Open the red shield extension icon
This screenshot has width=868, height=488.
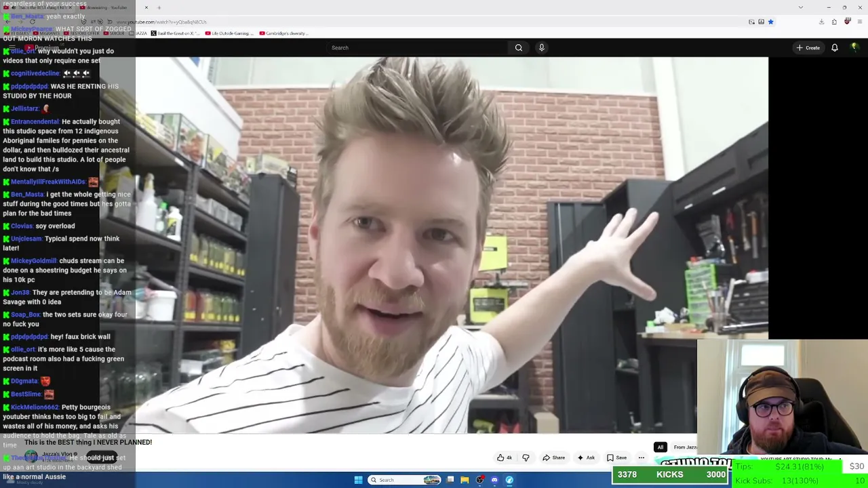[x=847, y=22]
